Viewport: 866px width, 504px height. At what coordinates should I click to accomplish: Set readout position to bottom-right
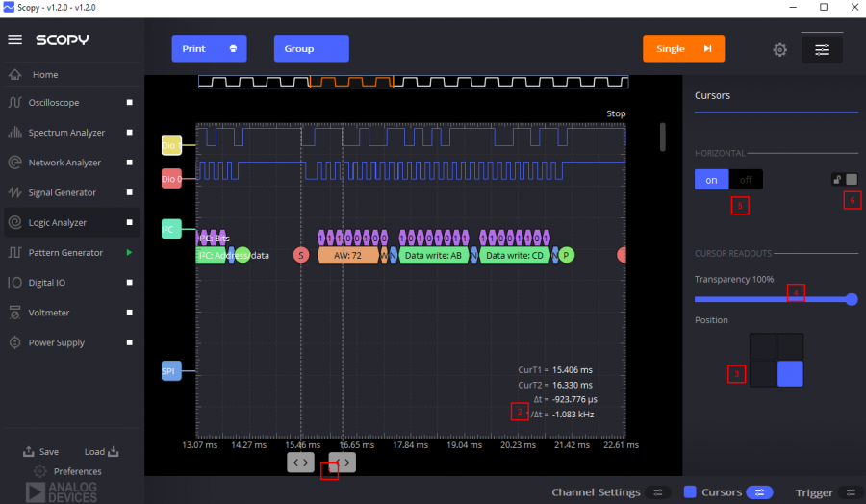click(x=790, y=374)
